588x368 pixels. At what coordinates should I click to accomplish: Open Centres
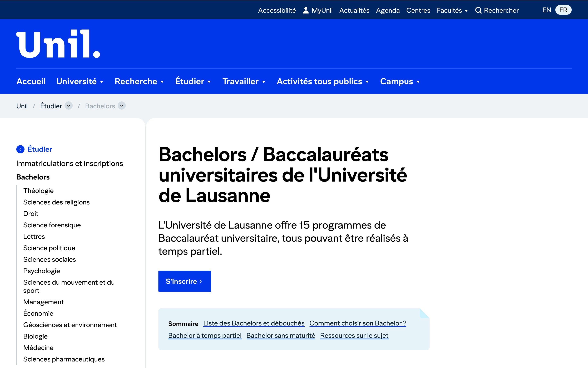click(x=418, y=10)
